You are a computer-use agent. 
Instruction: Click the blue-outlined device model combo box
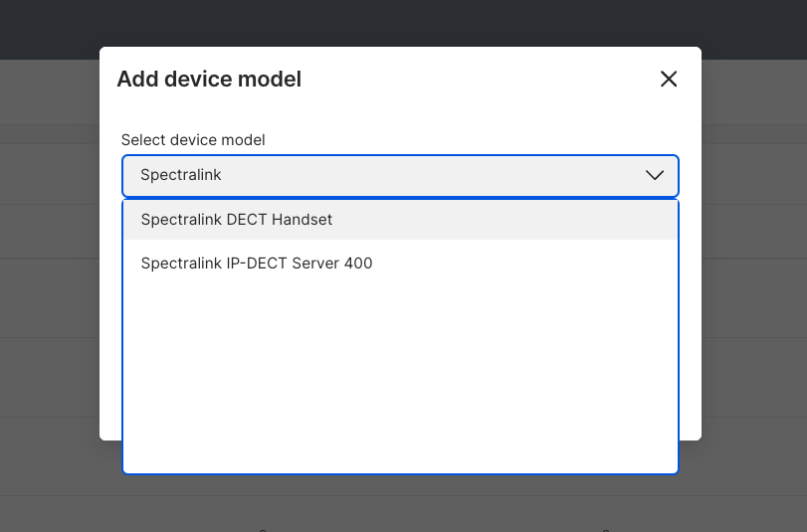(x=400, y=175)
